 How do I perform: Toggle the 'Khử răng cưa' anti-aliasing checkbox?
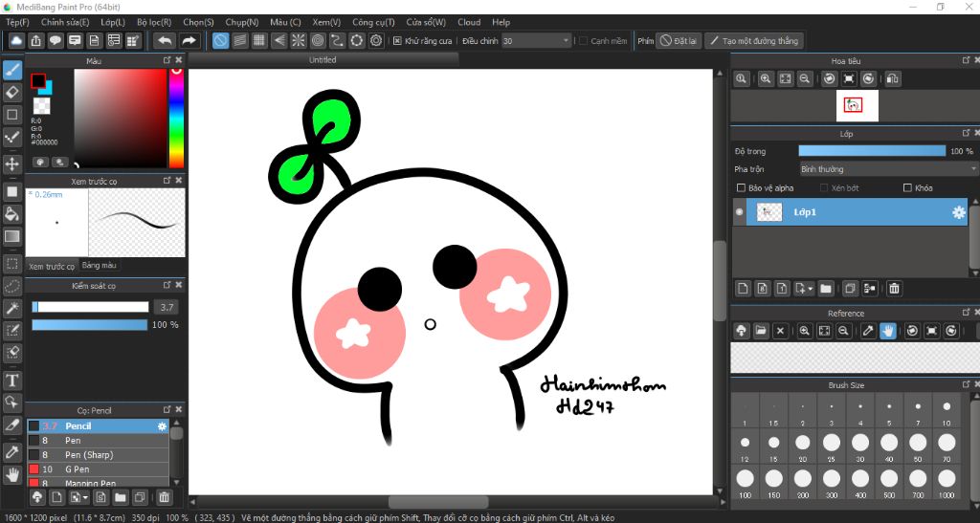click(x=397, y=41)
